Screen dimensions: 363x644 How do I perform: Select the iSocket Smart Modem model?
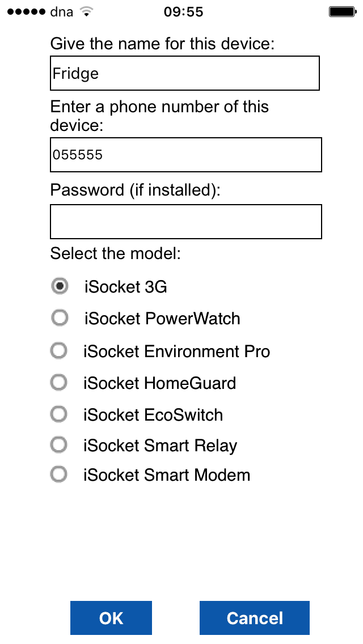point(59,474)
